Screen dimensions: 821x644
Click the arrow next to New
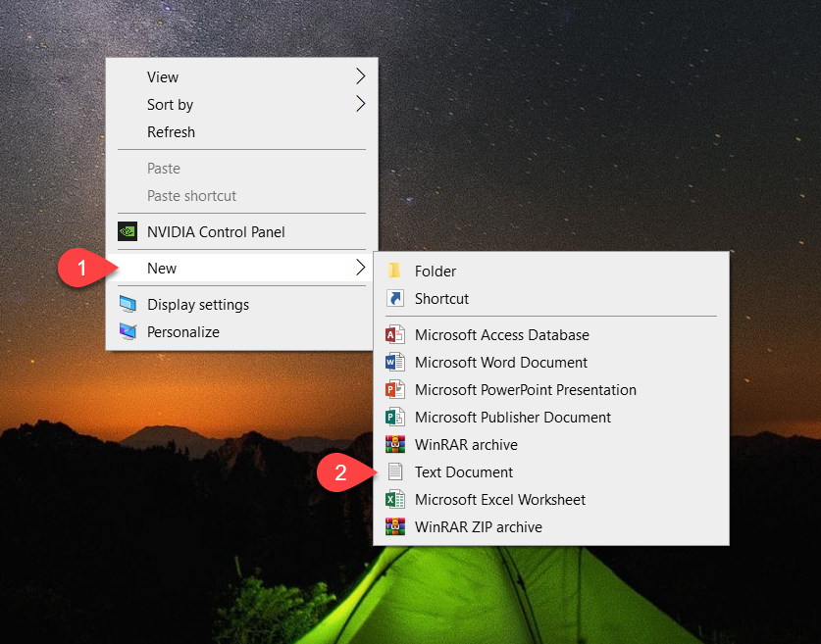coord(360,268)
